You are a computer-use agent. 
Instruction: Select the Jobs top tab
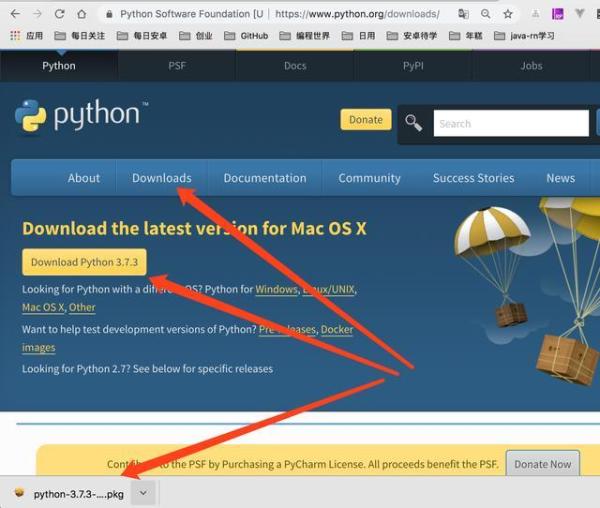point(531,66)
